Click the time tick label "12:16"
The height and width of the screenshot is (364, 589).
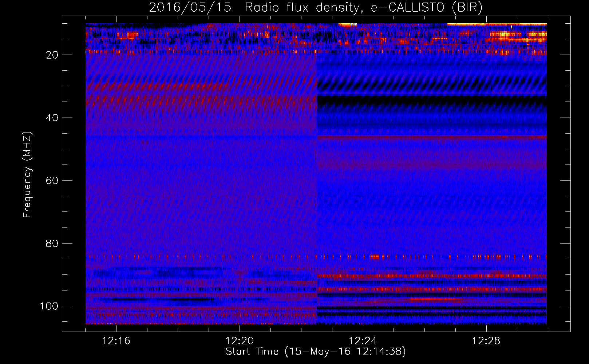click(116, 341)
